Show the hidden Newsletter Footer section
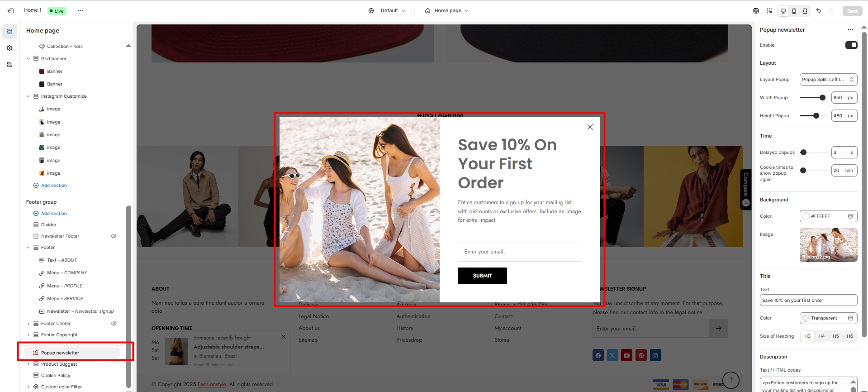The width and height of the screenshot is (868, 392). click(x=114, y=236)
